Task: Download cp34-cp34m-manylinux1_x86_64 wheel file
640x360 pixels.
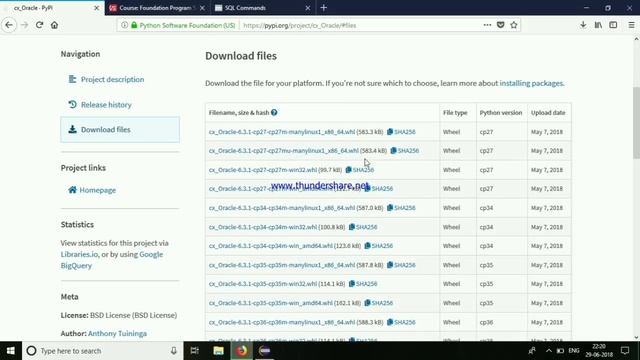Action: (x=282, y=208)
